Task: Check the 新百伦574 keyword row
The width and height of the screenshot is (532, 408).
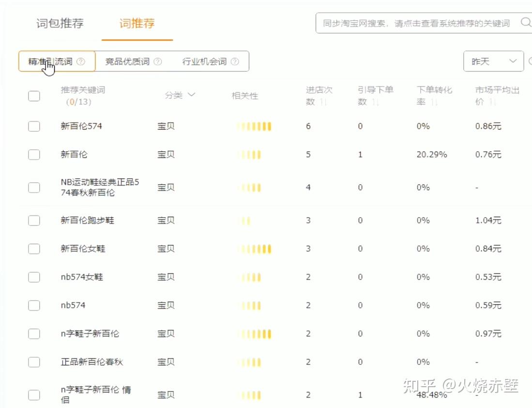Action: pos(34,126)
